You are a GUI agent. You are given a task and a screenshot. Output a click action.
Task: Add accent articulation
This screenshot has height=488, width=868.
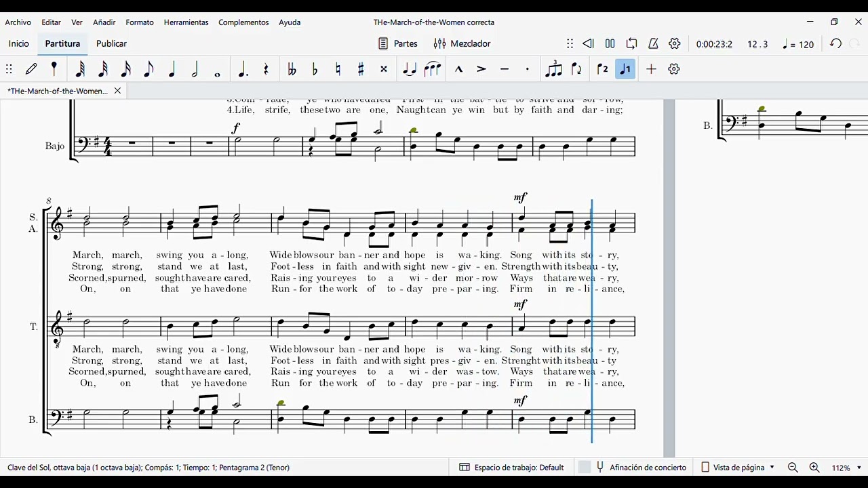pos(481,69)
